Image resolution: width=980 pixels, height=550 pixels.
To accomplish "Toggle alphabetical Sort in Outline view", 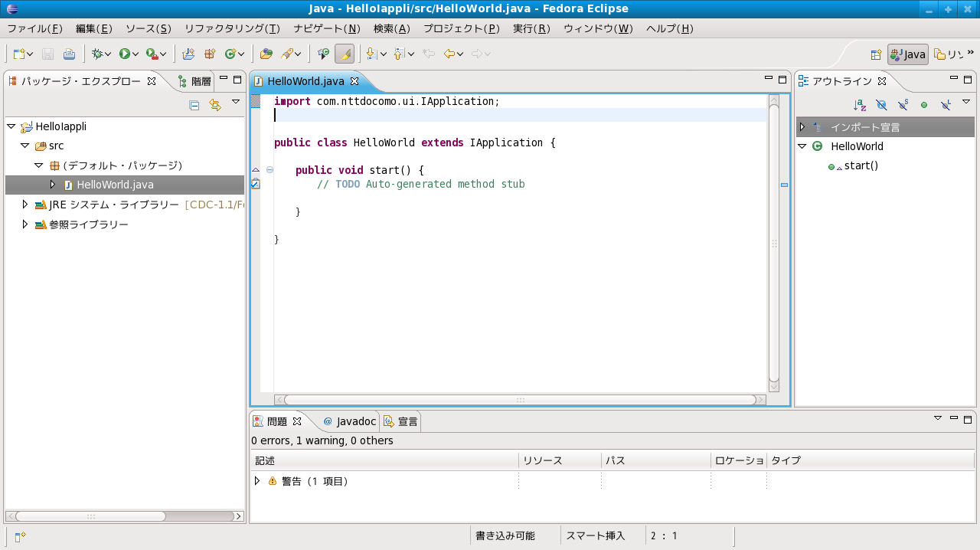I will coord(860,104).
